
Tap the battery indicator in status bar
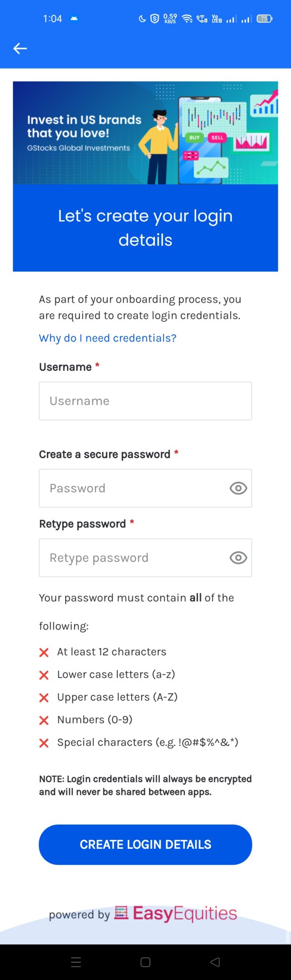coord(264,19)
